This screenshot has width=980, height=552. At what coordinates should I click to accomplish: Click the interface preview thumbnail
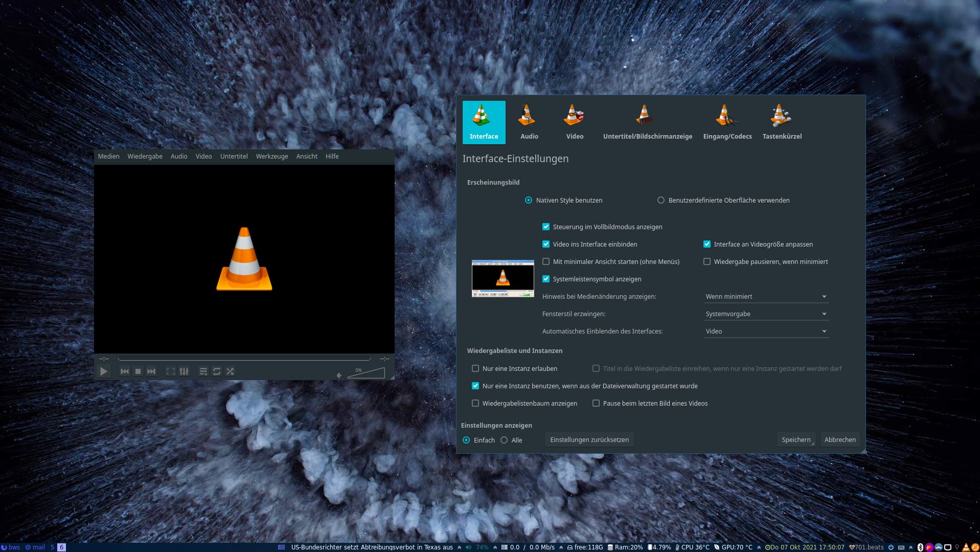(x=503, y=278)
